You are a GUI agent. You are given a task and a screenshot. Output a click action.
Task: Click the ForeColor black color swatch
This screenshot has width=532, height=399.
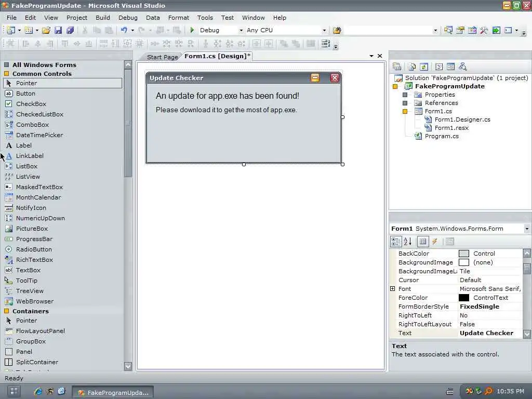pos(464,298)
